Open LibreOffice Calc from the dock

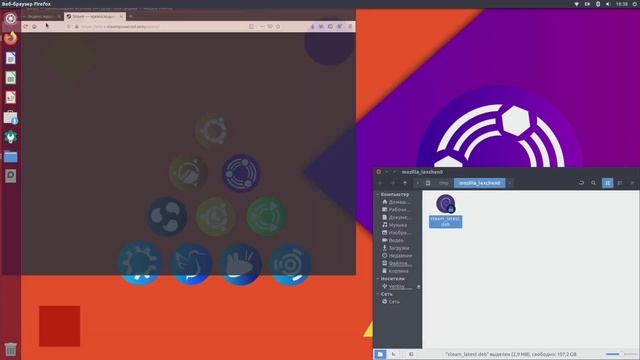click(11, 78)
